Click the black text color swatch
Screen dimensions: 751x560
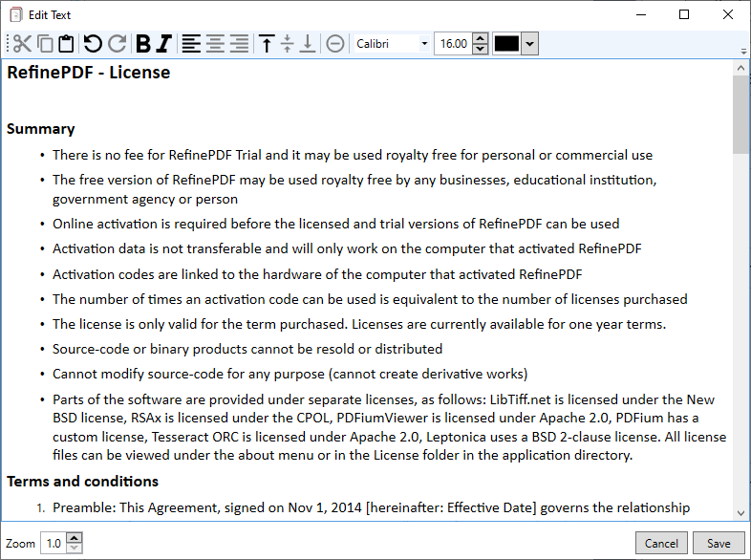pos(506,44)
